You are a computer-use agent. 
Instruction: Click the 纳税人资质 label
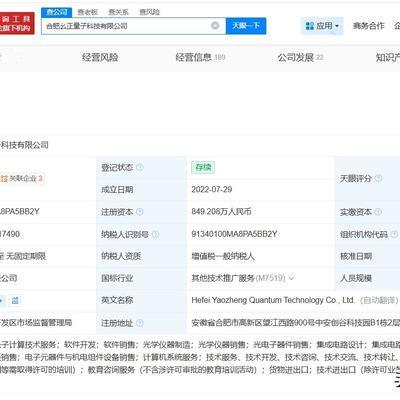click(121, 256)
